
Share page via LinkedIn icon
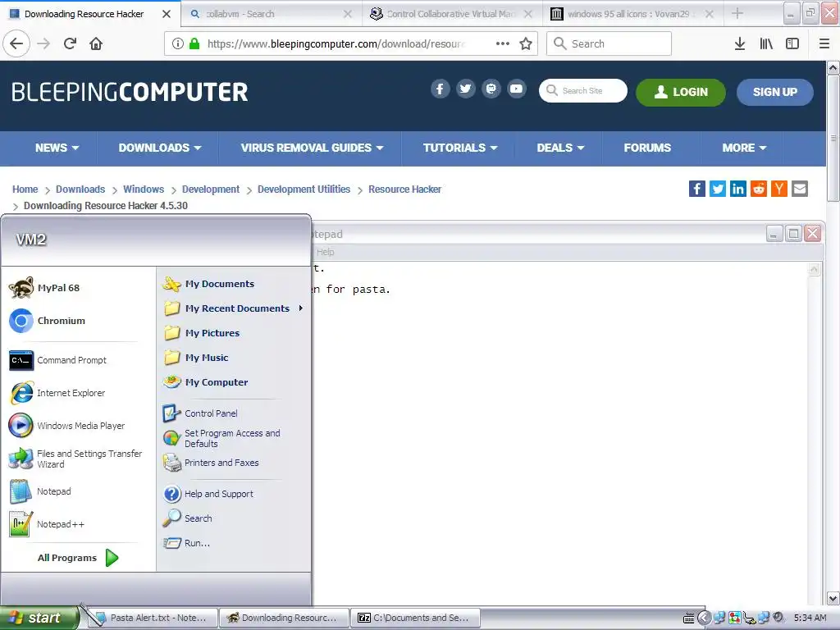(x=738, y=189)
